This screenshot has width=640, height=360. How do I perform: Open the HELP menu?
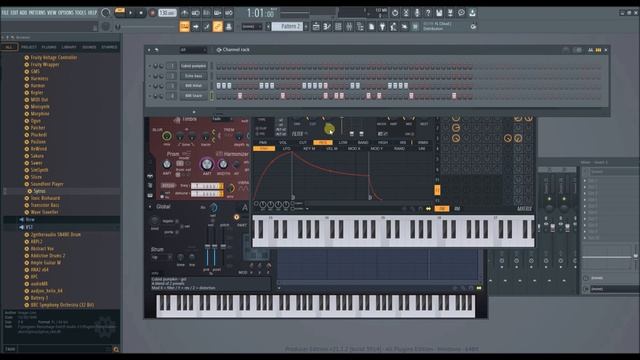click(92, 13)
